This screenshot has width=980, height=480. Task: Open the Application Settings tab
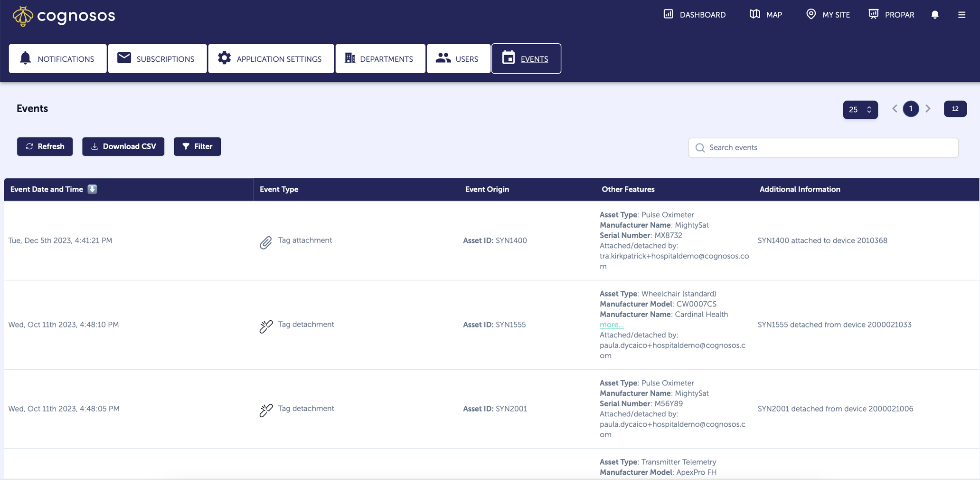coord(271,58)
